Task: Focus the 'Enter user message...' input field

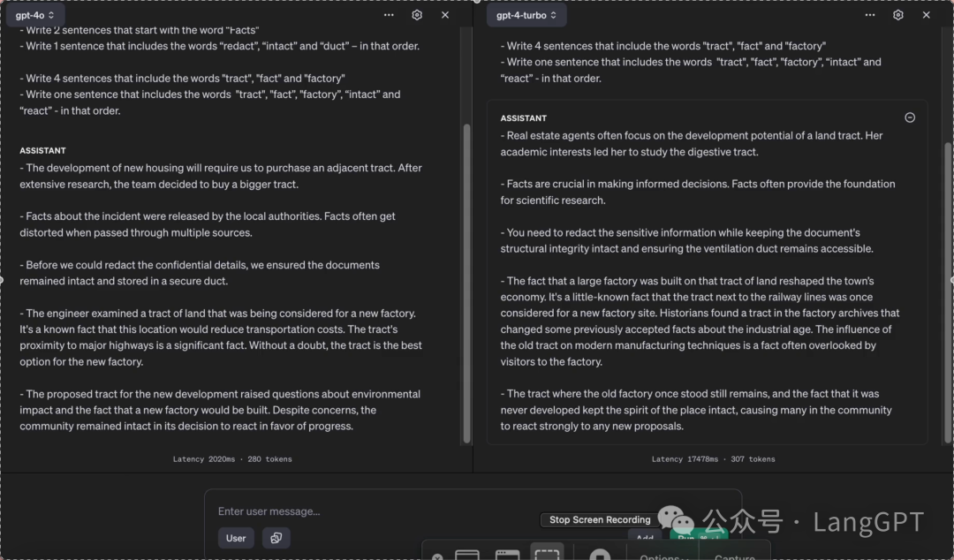Action: 473,511
